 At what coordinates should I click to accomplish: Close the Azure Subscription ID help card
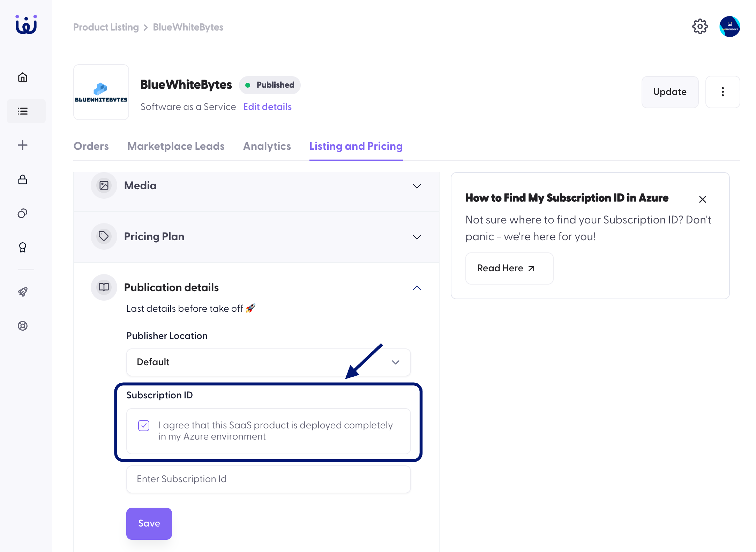(702, 199)
